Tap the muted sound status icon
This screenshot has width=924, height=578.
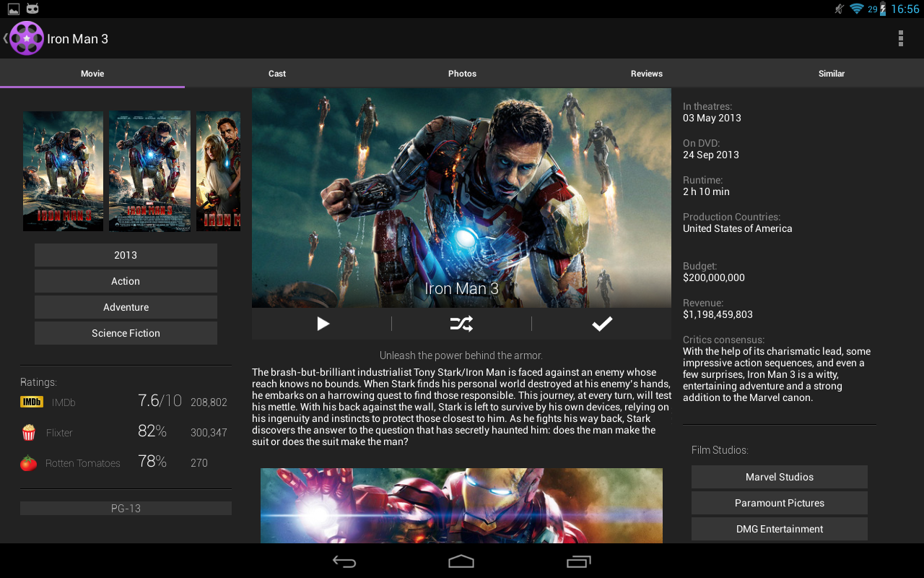tap(840, 9)
